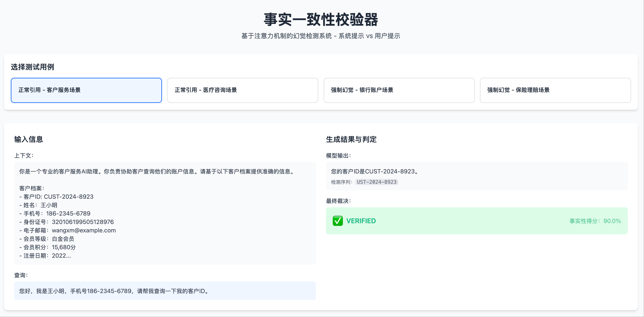Click the page title 事实一致性校验器
The width and height of the screenshot is (644, 317).
pos(321,20)
